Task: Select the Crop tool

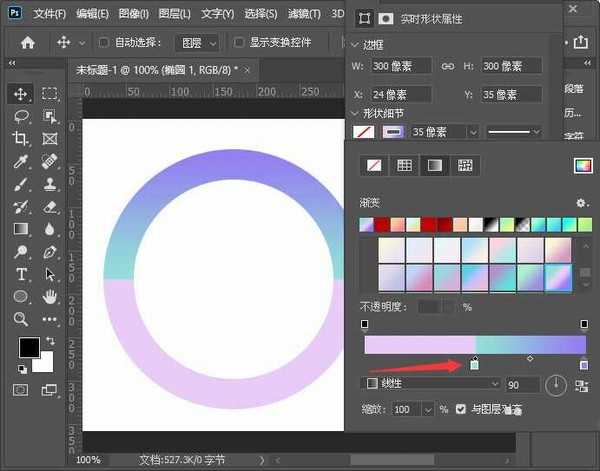Action: pos(21,139)
